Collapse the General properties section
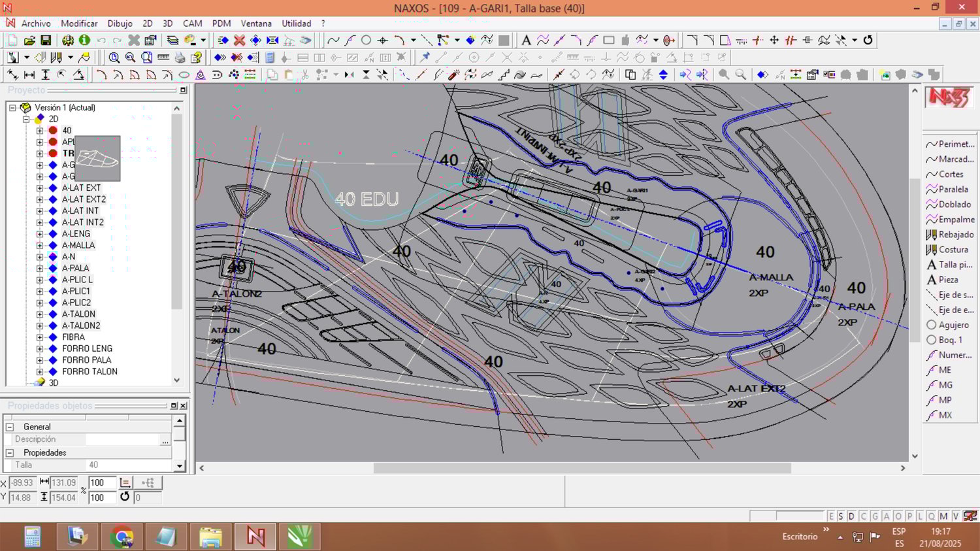The image size is (980, 551). coord(10,427)
